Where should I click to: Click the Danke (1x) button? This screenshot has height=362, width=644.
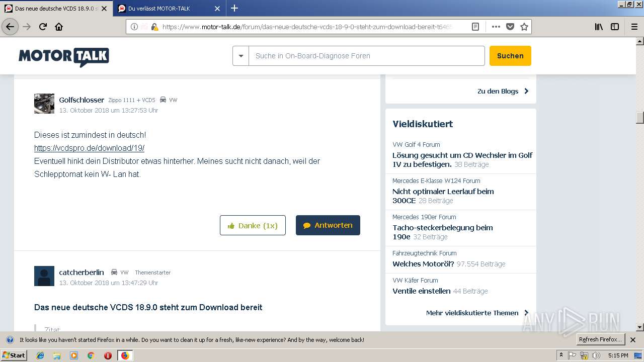click(253, 225)
